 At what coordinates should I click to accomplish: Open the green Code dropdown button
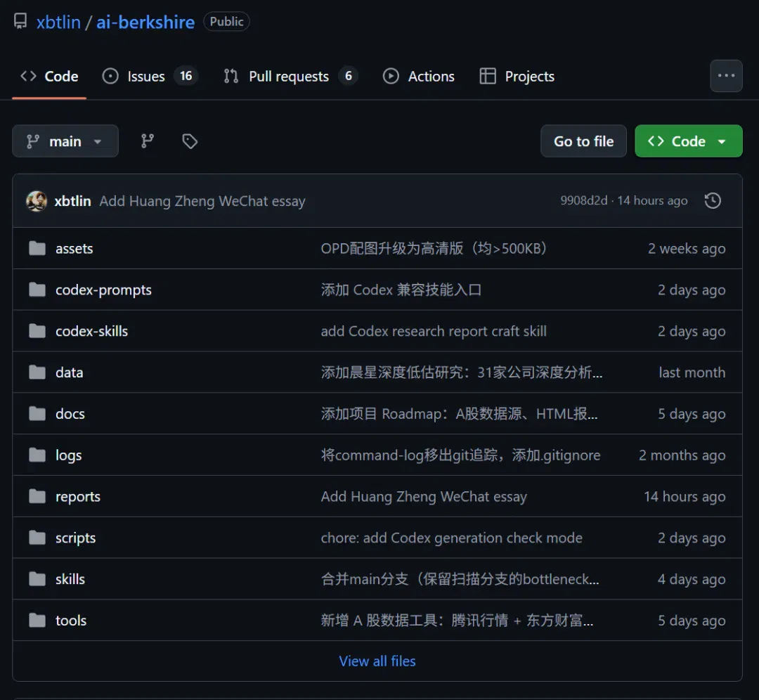tap(688, 141)
